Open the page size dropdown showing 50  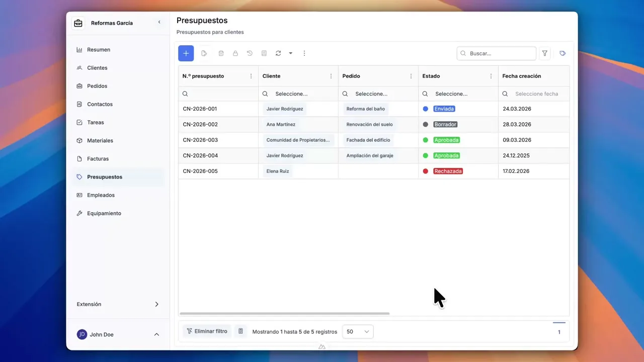coord(358,332)
